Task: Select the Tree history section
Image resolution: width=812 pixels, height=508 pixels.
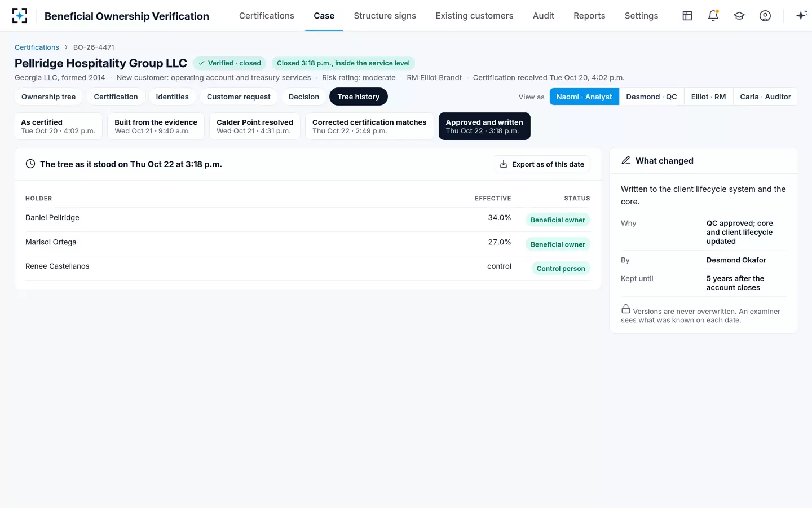Action: pos(359,97)
